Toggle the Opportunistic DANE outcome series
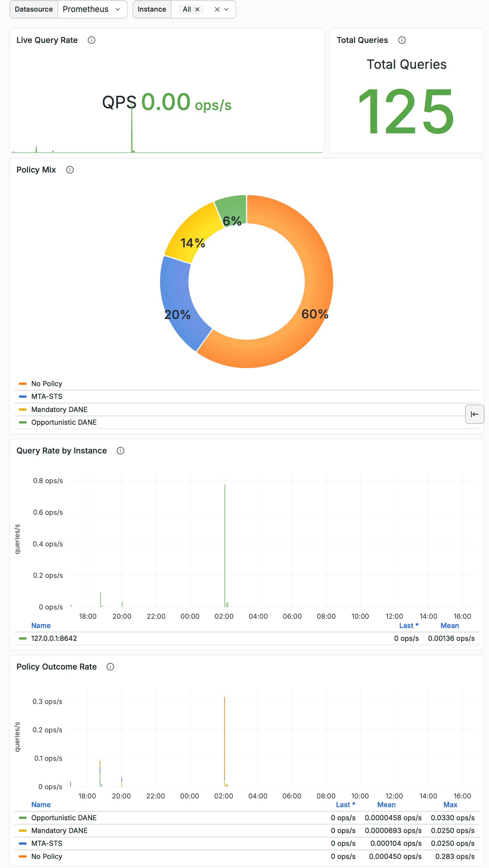The height and width of the screenshot is (868, 489). (64, 817)
